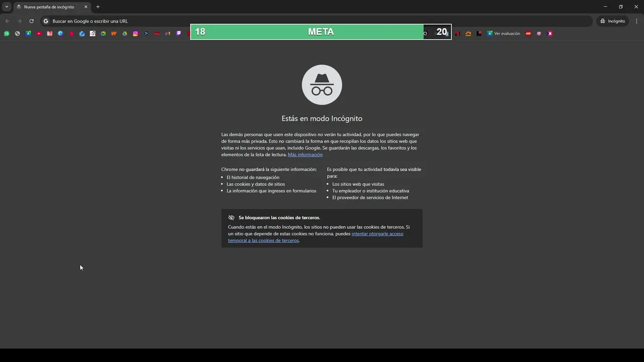Open the Ver evaluación bookmark
644x362 pixels.
click(504, 34)
